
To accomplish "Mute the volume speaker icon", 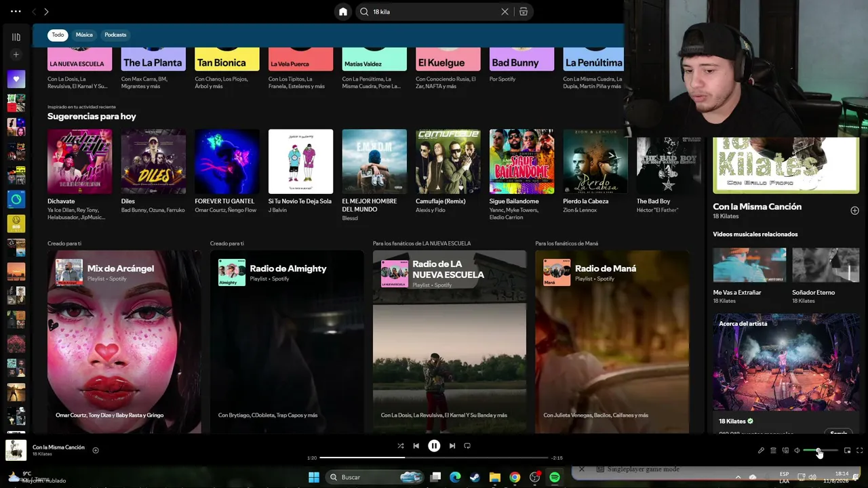I will (x=797, y=451).
